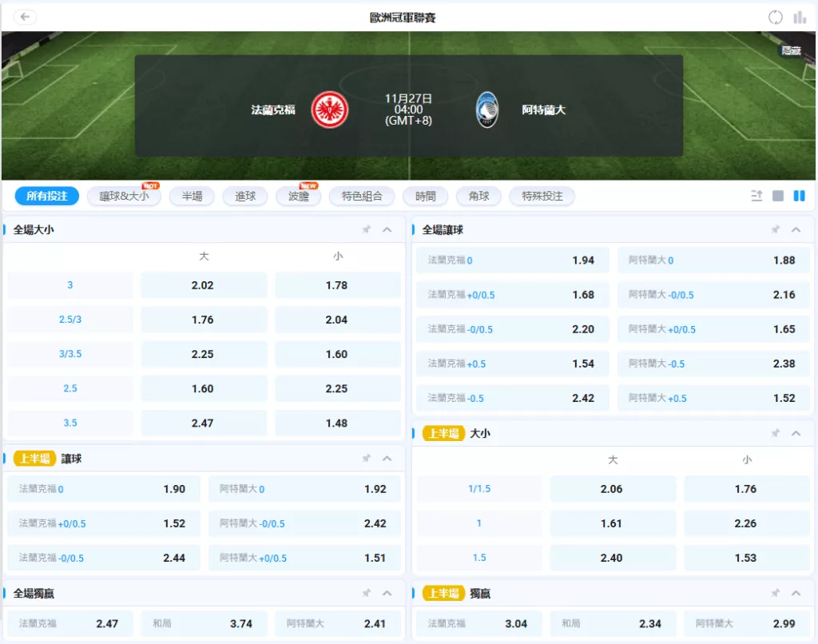Click the refresh odds icon
Image resolution: width=818 pixels, height=644 pixels.
[x=775, y=17]
